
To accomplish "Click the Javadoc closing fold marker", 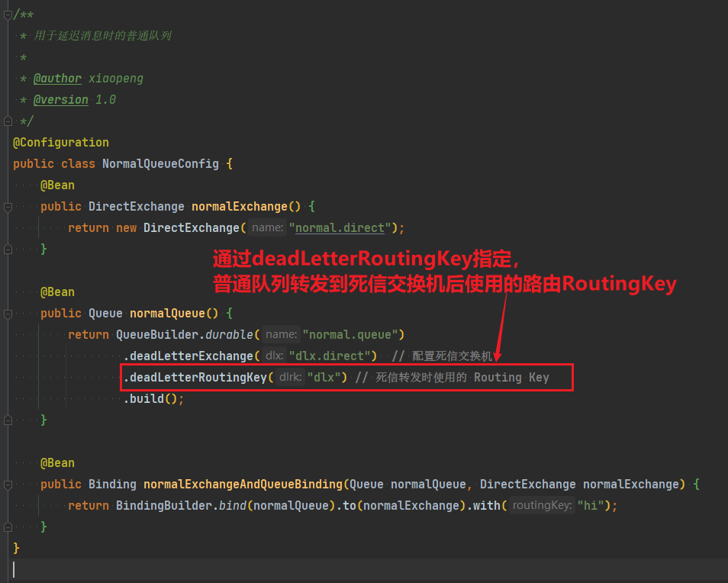I will 7,121.
